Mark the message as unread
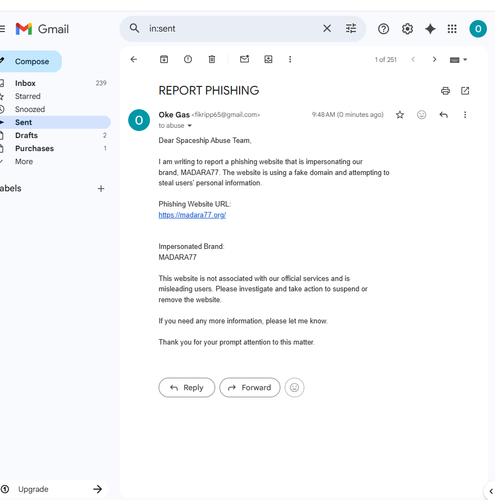This screenshot has height=500, width=495. point(244,59)
